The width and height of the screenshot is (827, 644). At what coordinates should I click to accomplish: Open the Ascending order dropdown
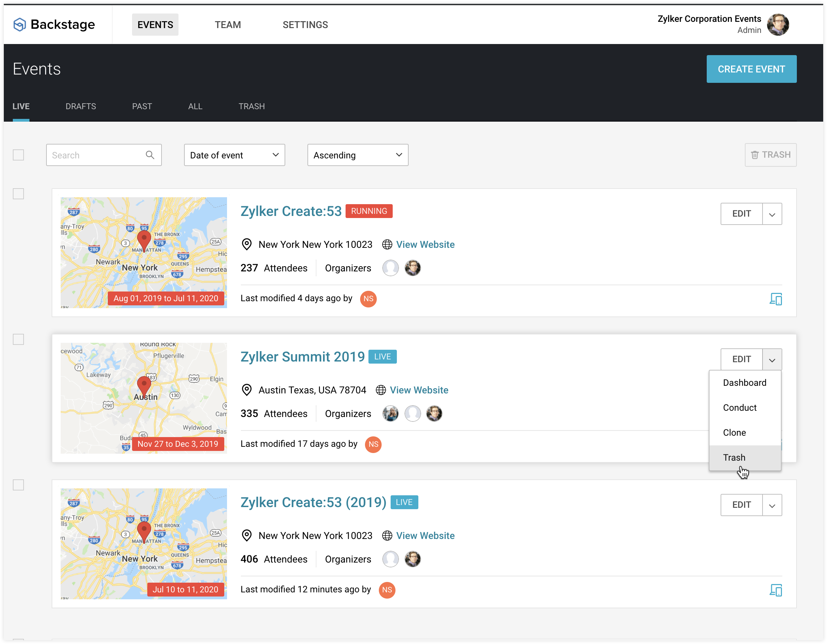point(357,155)
